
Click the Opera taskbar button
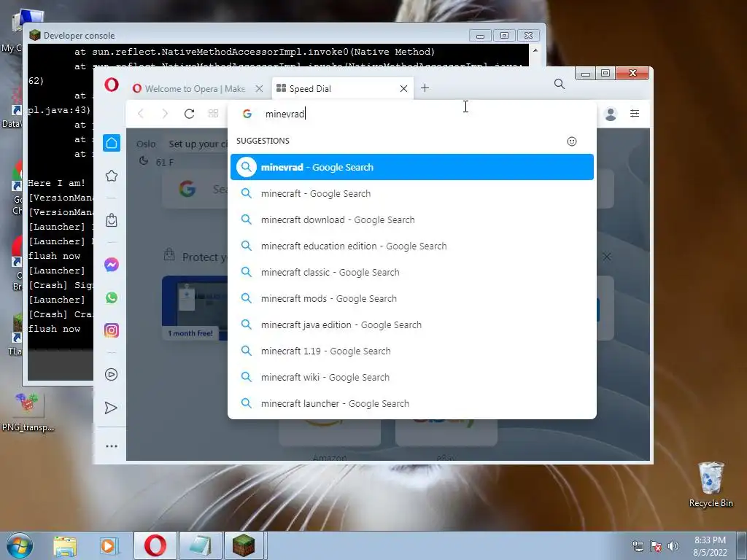click(155, 545)
